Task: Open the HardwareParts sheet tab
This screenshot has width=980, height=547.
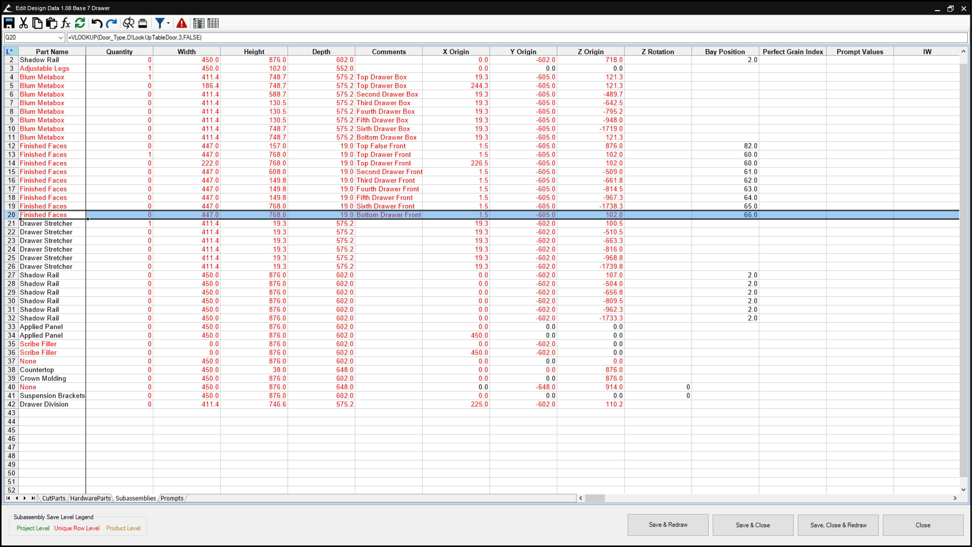Action: (90, 498)
